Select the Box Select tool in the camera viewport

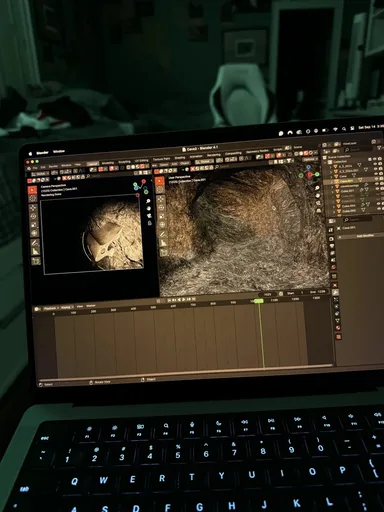[x=32, y=190]
